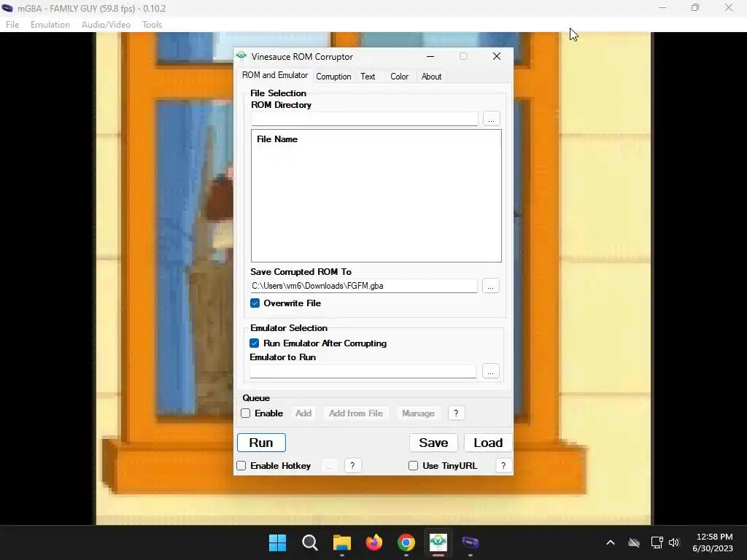Click File Name list column header
The height and width of the screenshot is (560, 747).
(277, 139)
